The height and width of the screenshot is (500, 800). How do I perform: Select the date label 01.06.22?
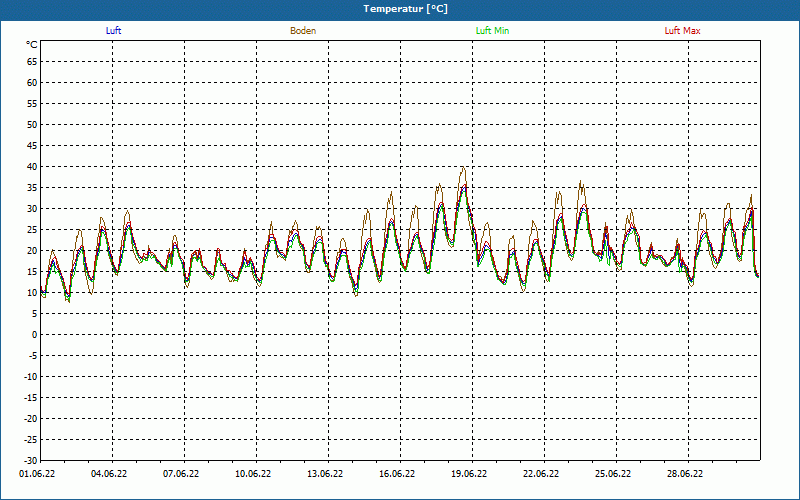point(37,474)
